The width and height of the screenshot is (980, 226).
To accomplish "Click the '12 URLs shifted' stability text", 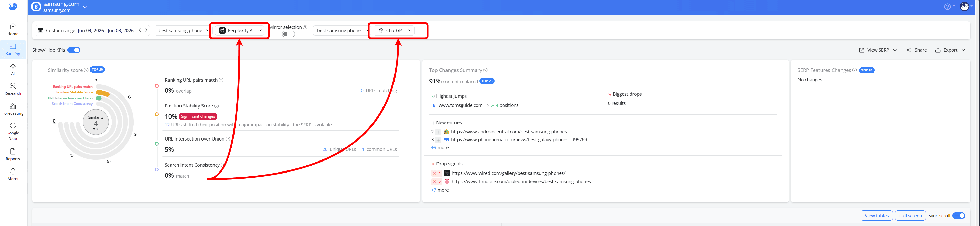I will 248,125.
